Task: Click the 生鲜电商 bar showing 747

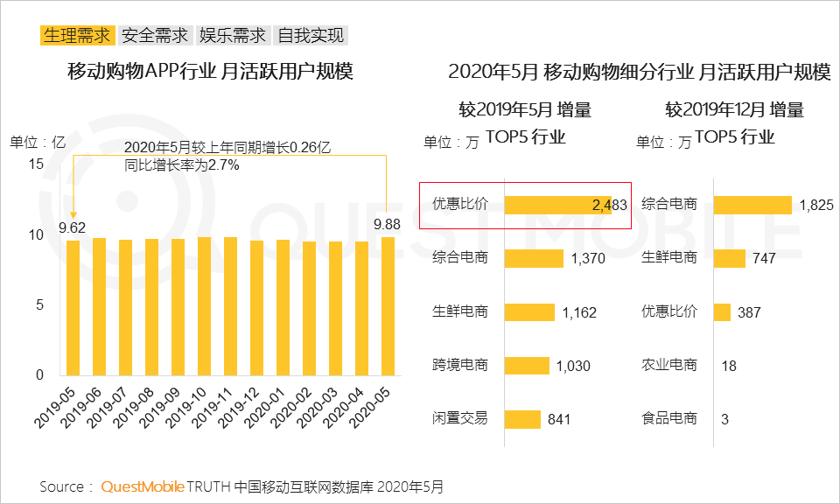Action: pyautogui.click(x=729, y=258)
